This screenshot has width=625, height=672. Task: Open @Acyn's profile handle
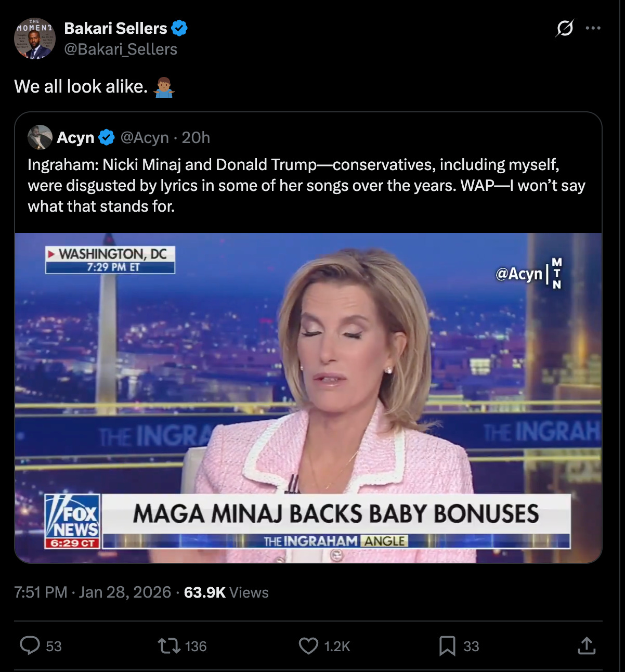144,137
